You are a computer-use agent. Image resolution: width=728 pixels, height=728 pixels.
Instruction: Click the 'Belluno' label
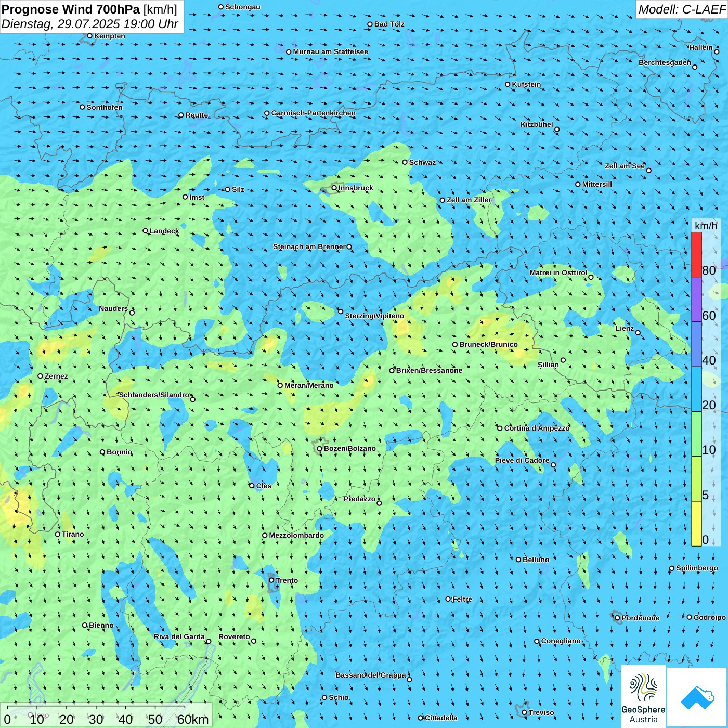click(x=536, y=560)
